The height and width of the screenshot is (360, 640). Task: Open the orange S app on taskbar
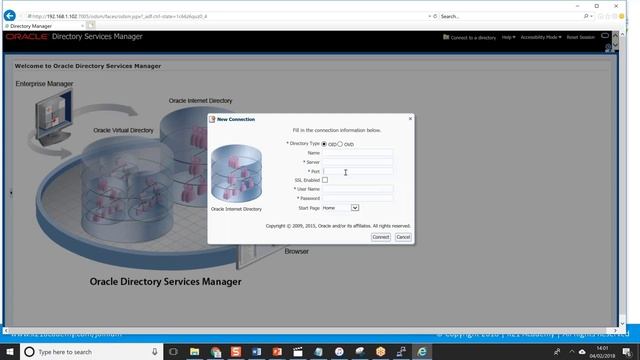coord(236,352)
